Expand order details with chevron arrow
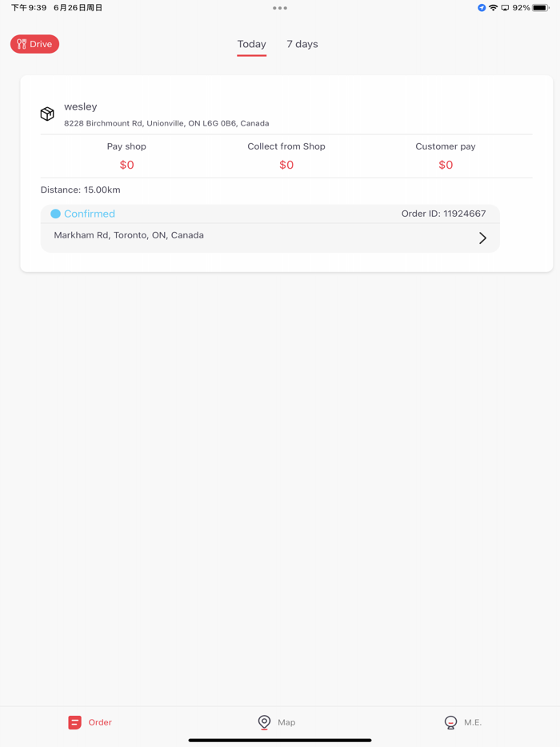The width and height of the screenshot is (560, 747). point(482,238)
